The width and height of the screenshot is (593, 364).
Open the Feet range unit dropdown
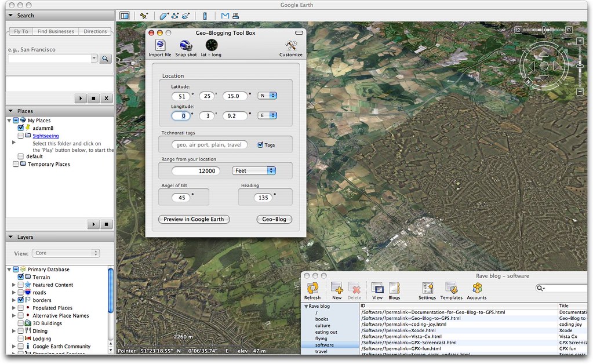(254, 170)
